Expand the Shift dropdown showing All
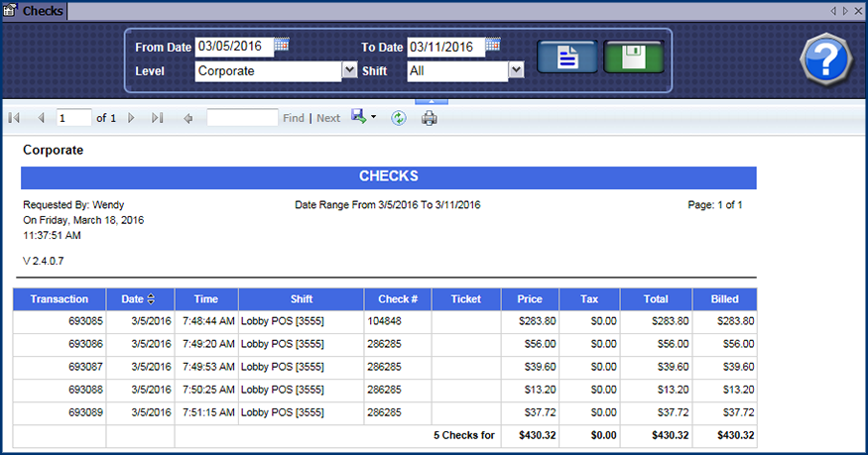The image size is (868, 455). pyautogui.click(x=516, y=70)
